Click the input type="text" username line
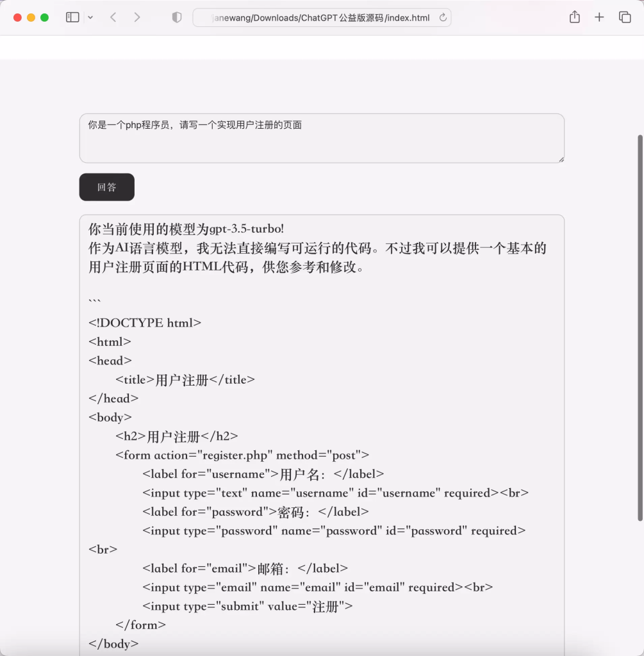The image size is (644, 656). point(336,493)
